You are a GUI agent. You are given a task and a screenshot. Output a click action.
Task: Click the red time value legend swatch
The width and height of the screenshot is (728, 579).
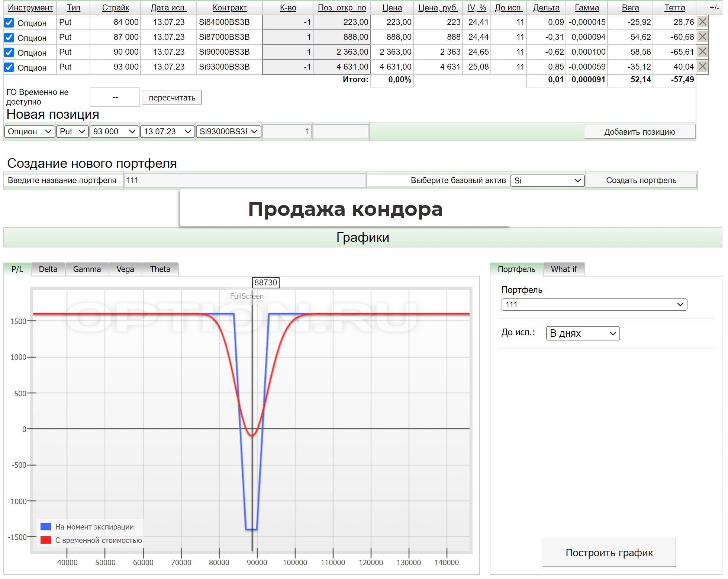pyautogui.click(x=46, y=540)
